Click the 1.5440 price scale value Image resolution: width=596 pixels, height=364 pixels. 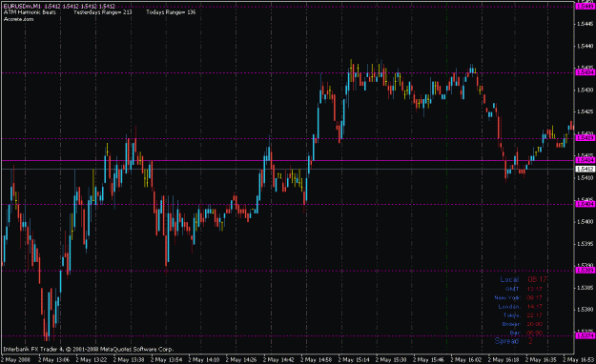pos(586,46)
